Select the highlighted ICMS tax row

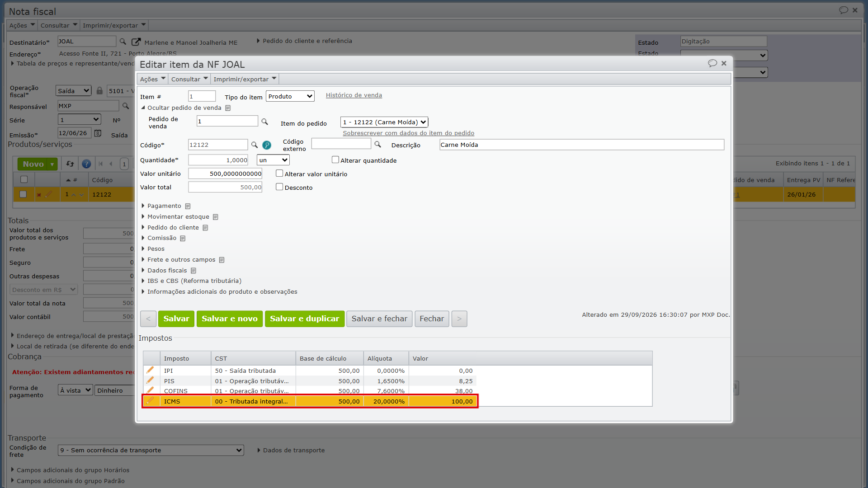pos(310,401)
